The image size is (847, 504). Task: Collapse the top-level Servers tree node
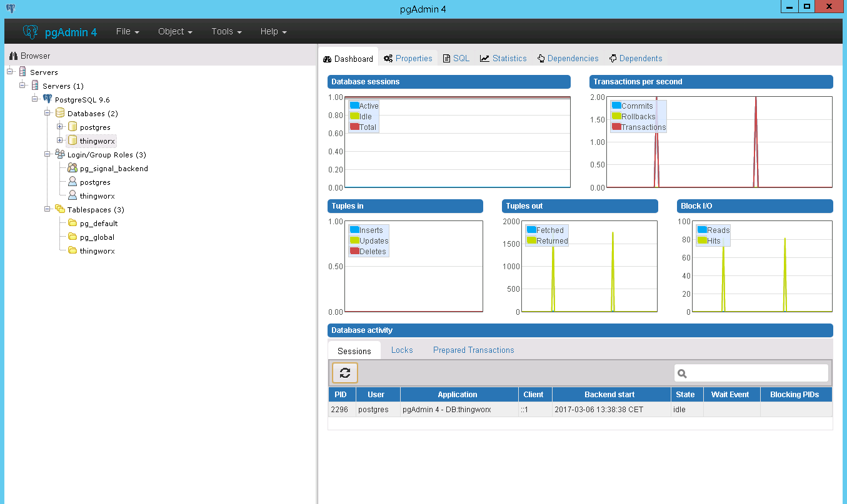click(x=10, y=72)
